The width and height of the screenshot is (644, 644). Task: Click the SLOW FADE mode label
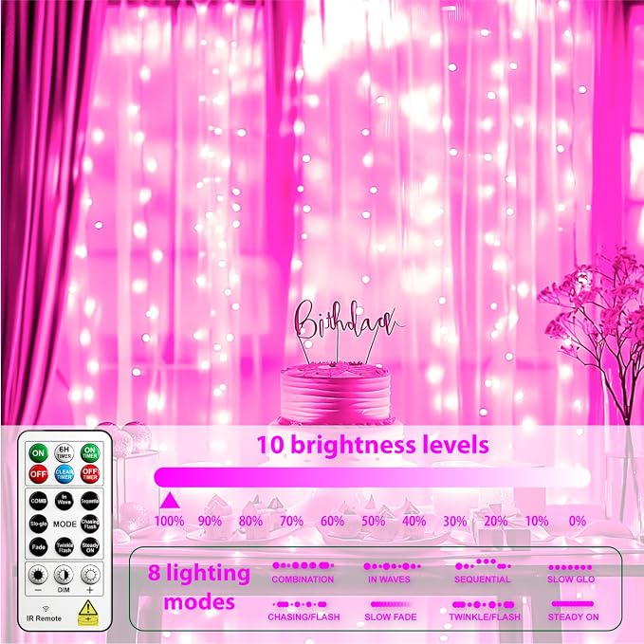click(391, 616)
